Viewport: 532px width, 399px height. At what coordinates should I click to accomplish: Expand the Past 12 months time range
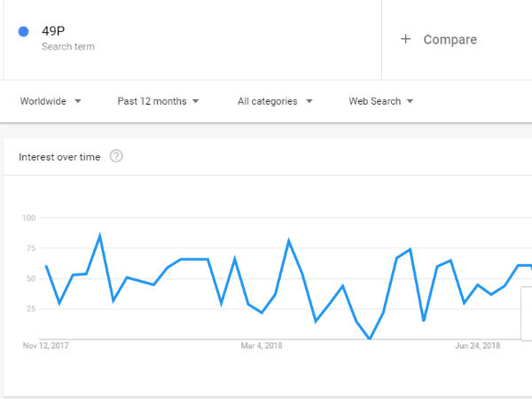coord(158,101)
